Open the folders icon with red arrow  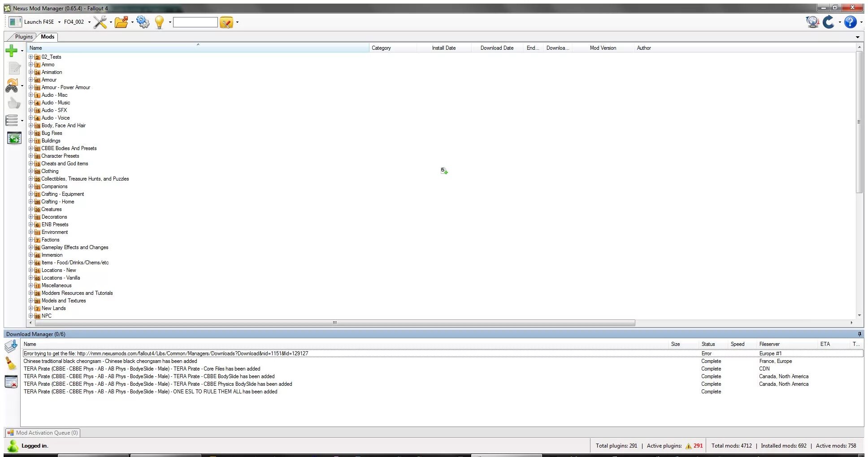pyautogui.click(x=122, y=22)
